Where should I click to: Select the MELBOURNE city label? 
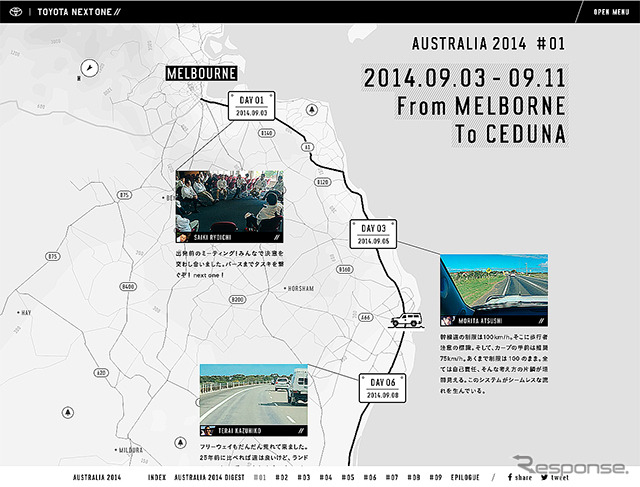[201, 73]
